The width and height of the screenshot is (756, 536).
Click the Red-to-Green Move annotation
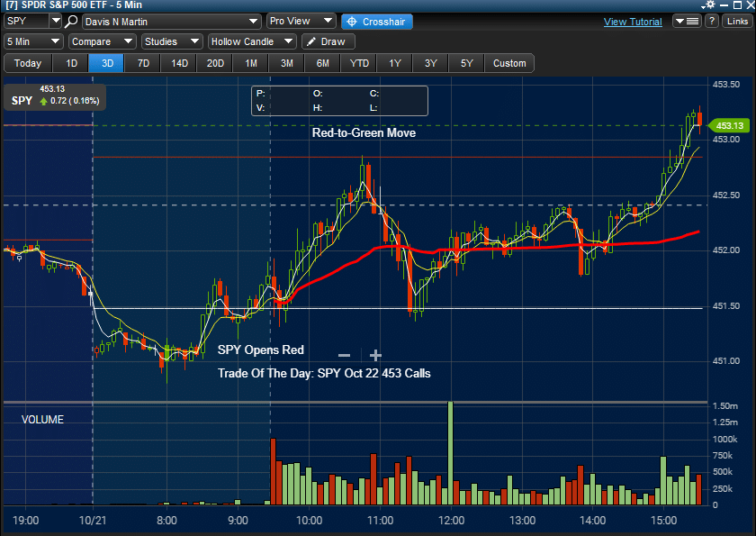(x=364, y=132)
